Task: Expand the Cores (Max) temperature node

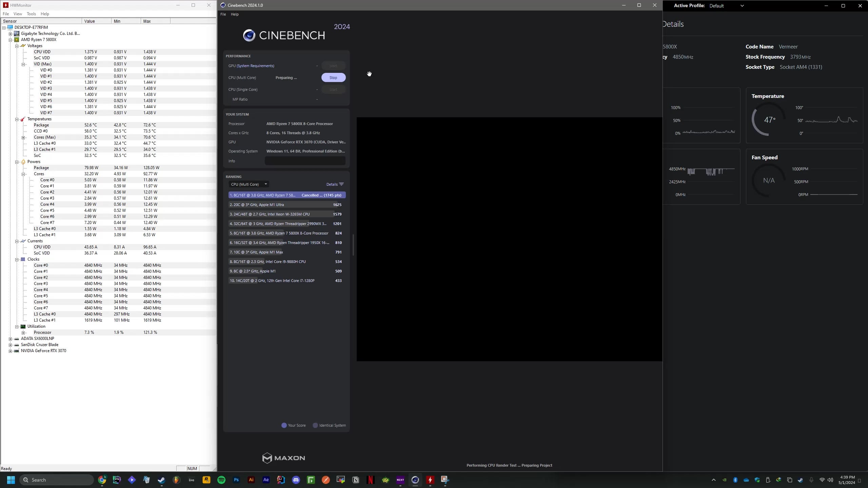Action: click(23, 138)
